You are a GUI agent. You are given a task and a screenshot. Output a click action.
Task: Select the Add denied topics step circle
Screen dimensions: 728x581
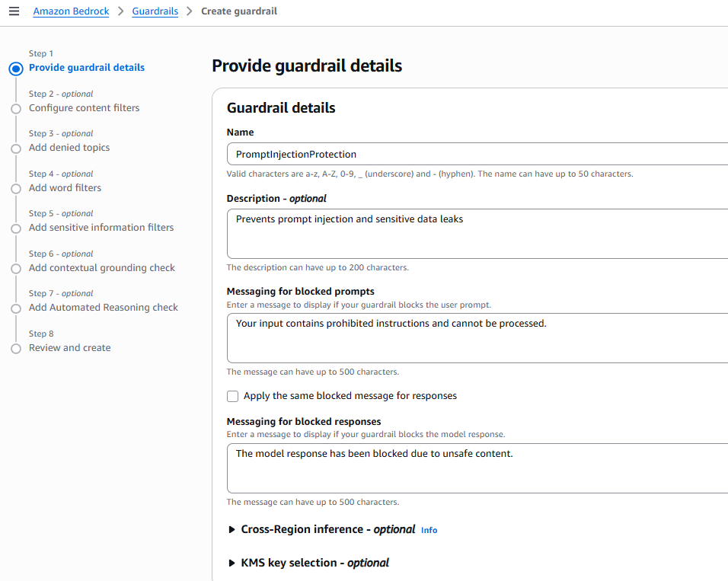[x=16, y=148]
